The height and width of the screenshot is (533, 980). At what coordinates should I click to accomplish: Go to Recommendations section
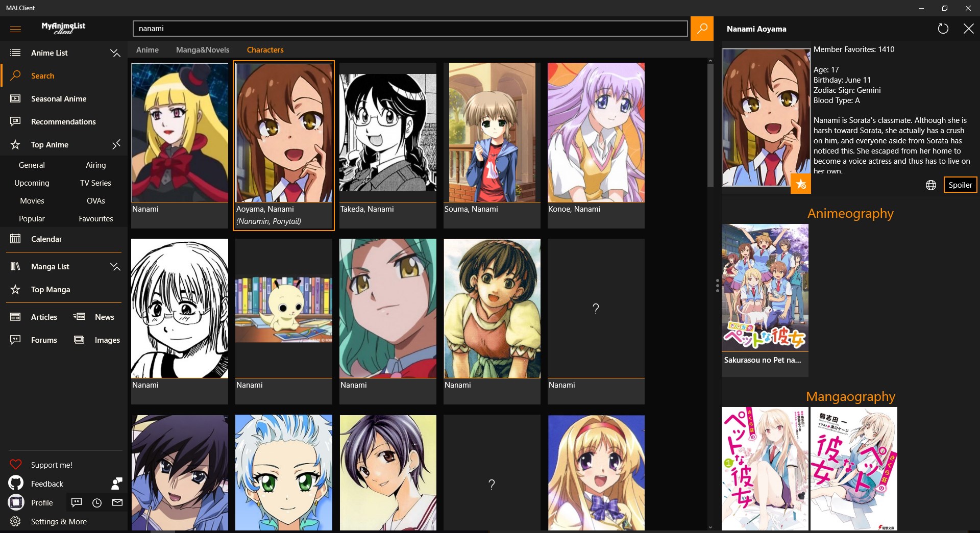63,122
